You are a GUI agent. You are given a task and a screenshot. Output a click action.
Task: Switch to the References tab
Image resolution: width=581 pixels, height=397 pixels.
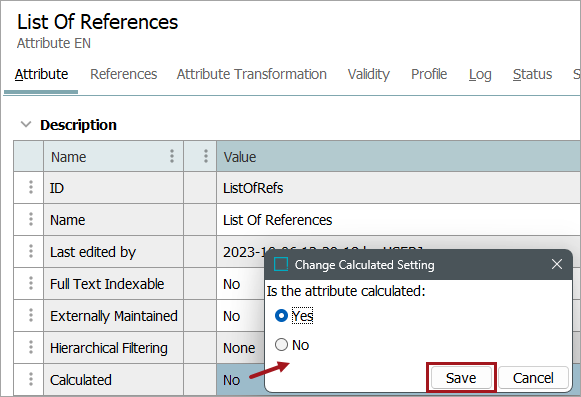point(124,74)
